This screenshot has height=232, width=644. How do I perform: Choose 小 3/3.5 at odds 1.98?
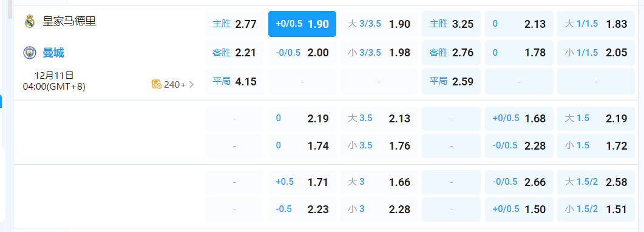pos(379,53)
